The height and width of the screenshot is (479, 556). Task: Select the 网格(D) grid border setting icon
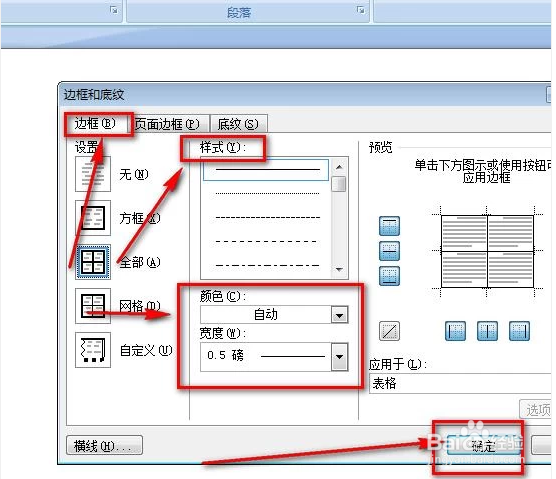pos(93,306)
